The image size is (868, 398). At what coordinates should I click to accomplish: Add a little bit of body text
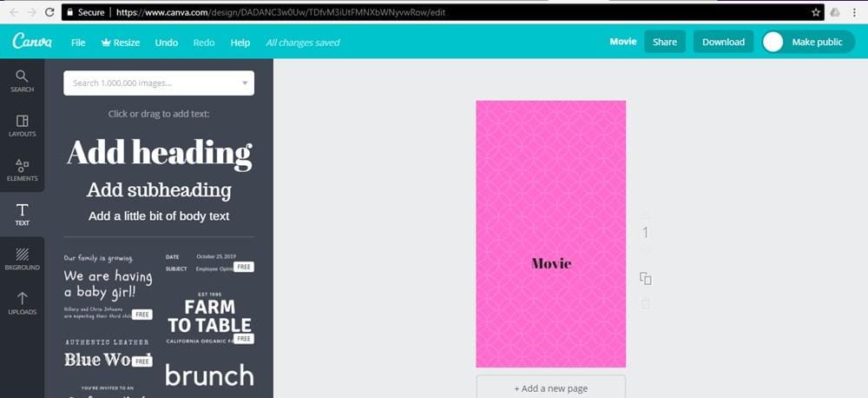point(159,216)
